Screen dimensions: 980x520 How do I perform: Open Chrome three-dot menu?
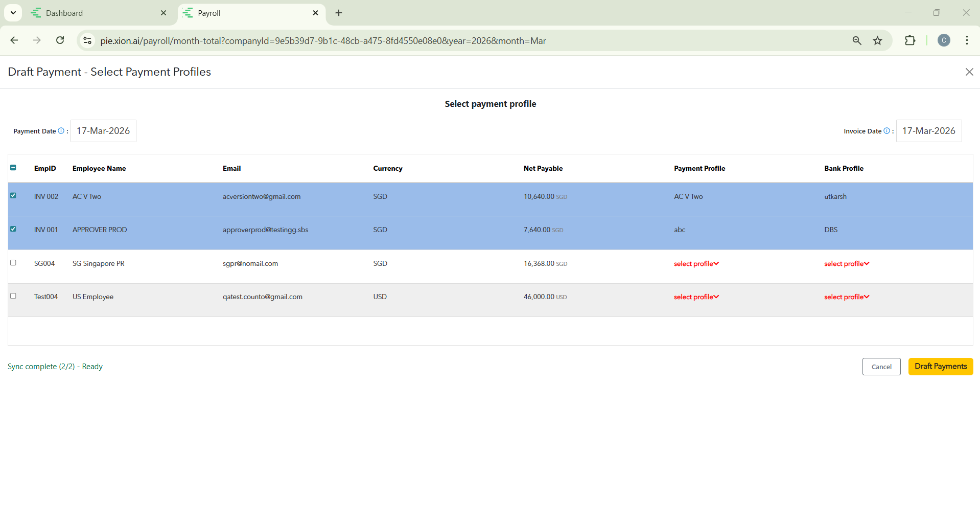[x=967, y=40]
